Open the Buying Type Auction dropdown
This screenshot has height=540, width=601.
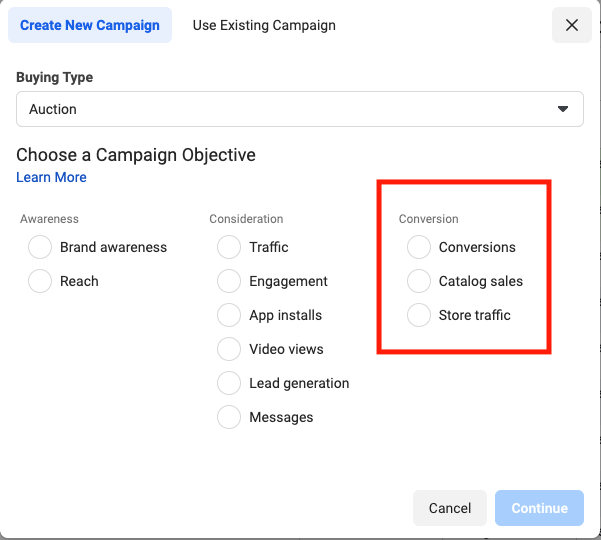pyautogui.click(x=300, y=109)
